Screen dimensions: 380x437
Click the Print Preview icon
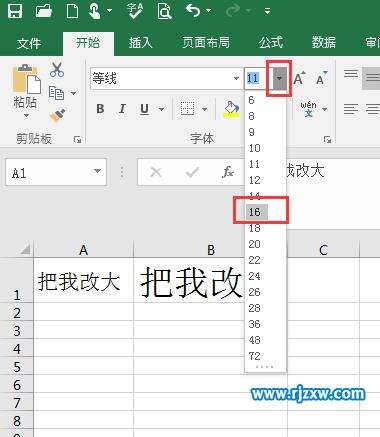pyautogui.click(x=164, y=11)
